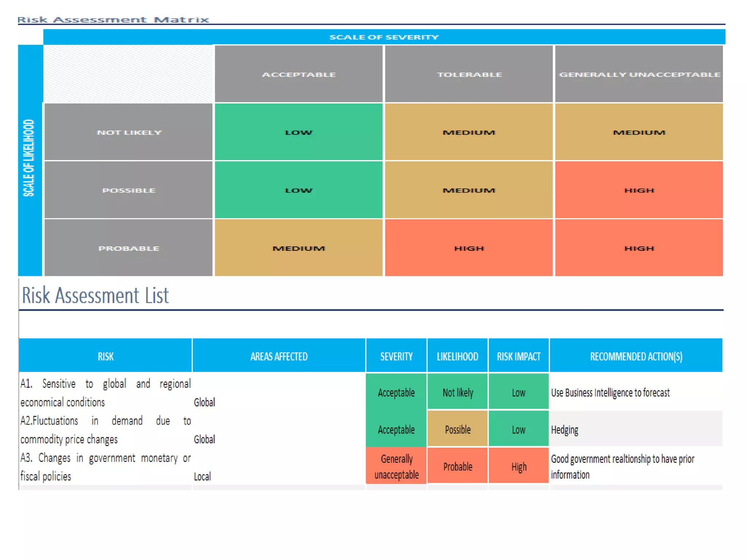
Task: Pick the red HIGH cell under Tolerable
Action: [x=469, y=248]
